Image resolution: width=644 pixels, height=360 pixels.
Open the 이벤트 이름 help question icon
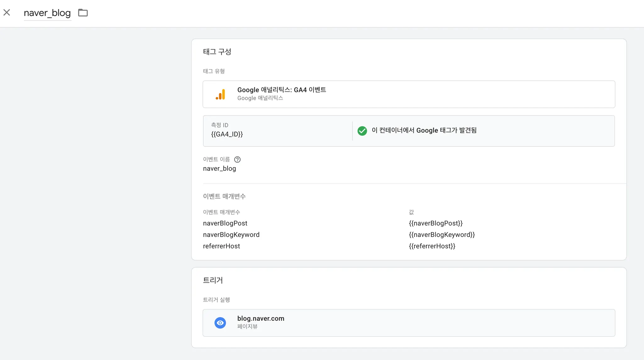pyautogui.click(x=237, y=160)
